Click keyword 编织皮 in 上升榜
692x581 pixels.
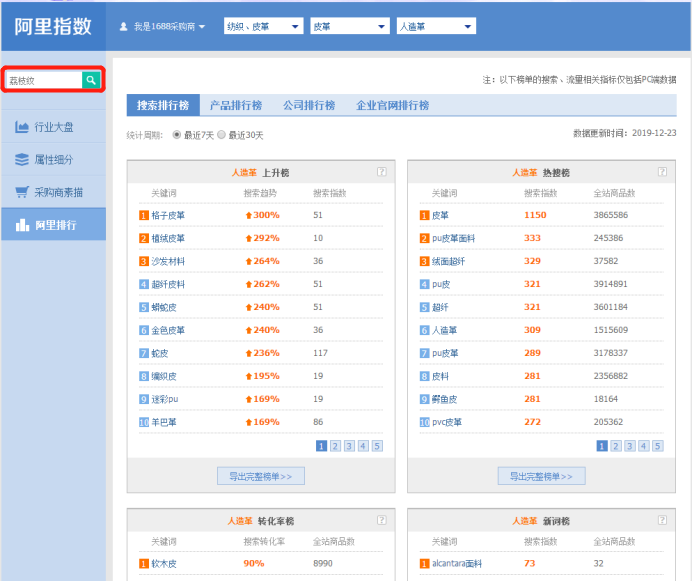click(x=164, y=376)
